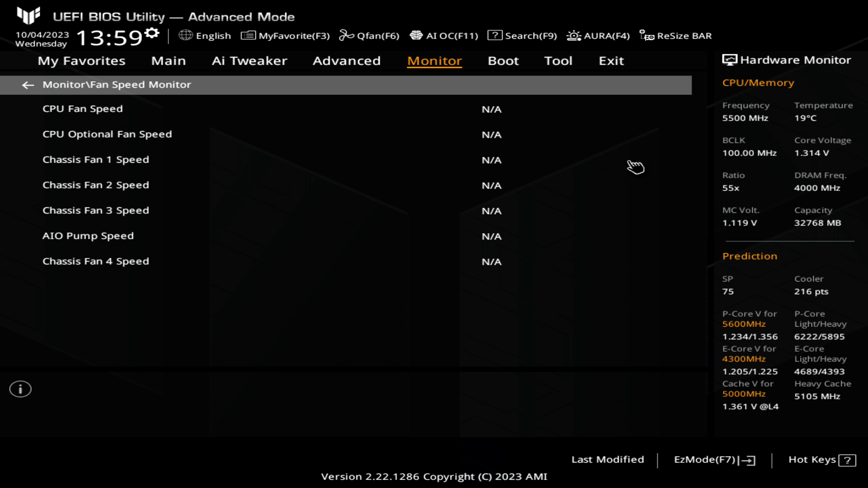This screenshot has width=868, height=488.
Task: Click the back arrow beside Monitor\Fan Speed Monitor
Action: click(x=28, y=85)
